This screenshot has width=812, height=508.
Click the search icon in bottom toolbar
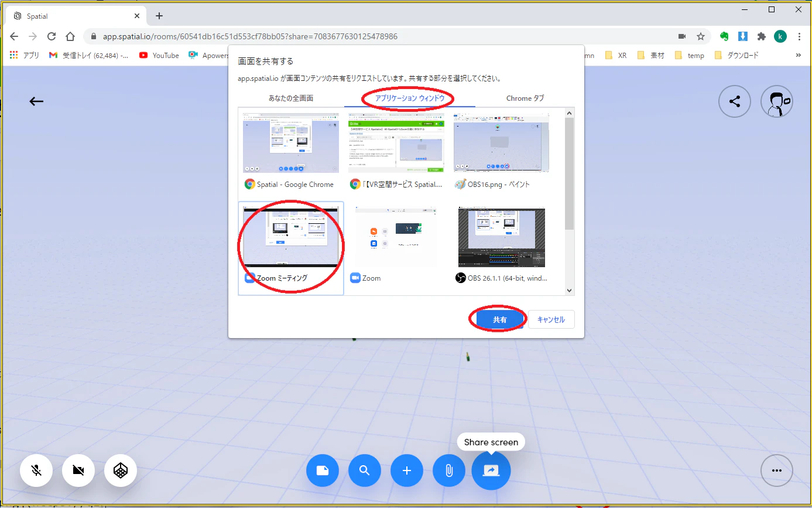point(365,471)
